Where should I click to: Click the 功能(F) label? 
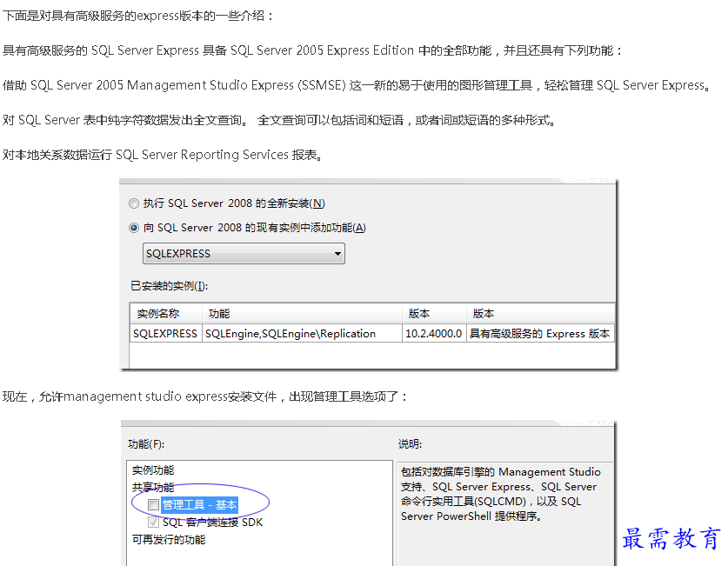[146, 444]
